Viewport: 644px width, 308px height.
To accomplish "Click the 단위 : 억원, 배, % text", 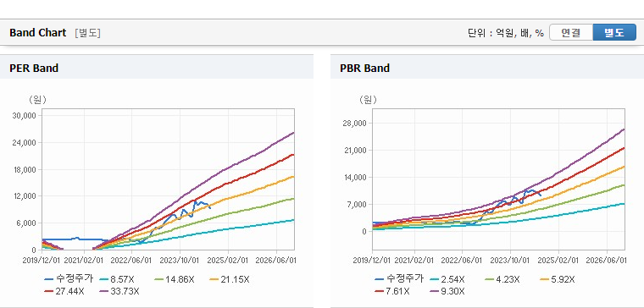I will tap(506, 33).
